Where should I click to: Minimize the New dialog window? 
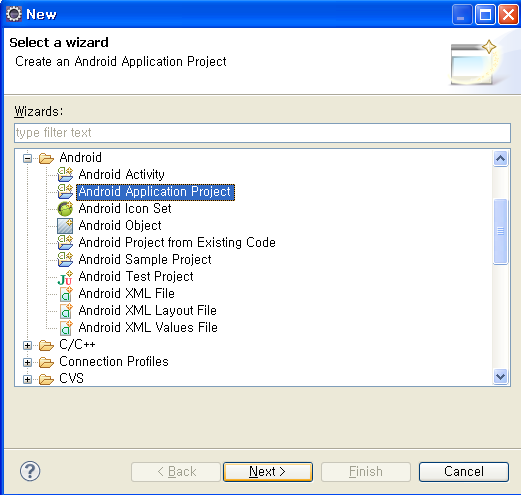click(462, 15)
